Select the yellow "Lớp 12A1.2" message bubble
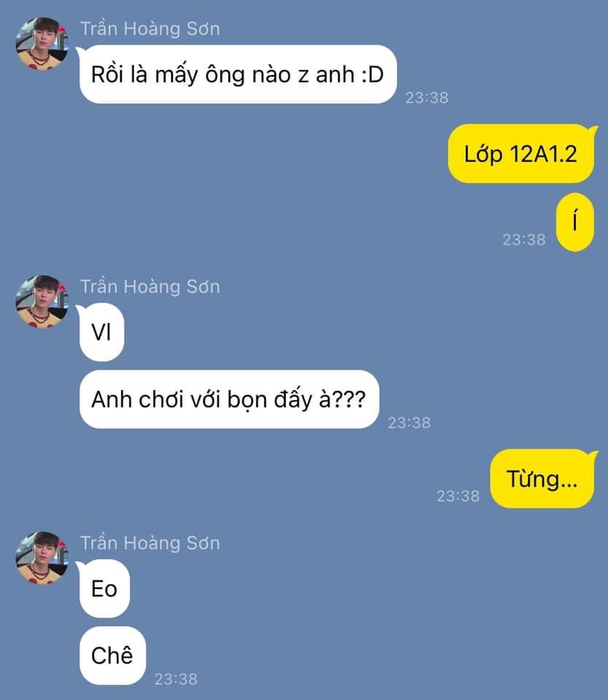Viewport: 608px width, 700px height. (521, 154)
